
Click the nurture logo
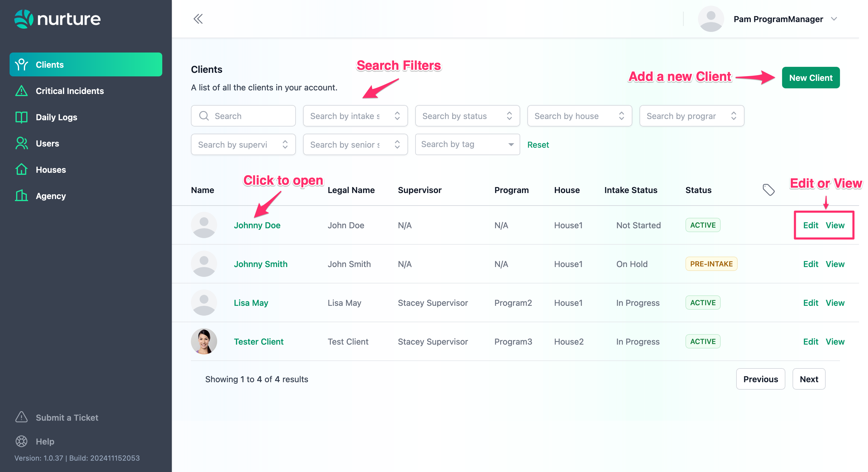click(57, 19)
